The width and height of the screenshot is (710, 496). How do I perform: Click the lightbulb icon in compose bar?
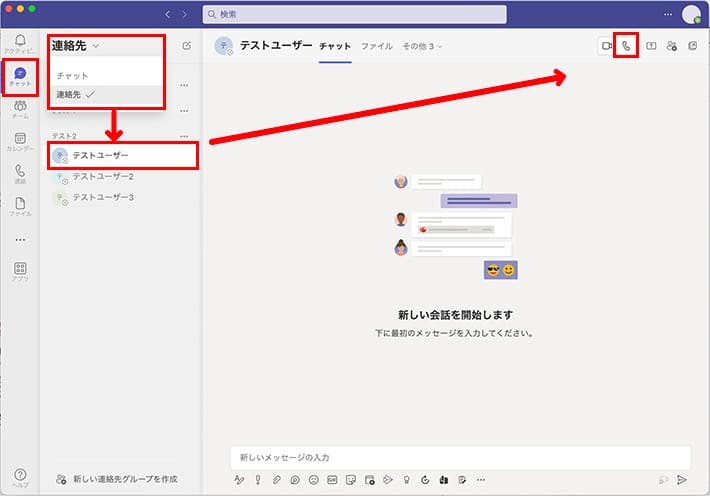pos(407,480)
